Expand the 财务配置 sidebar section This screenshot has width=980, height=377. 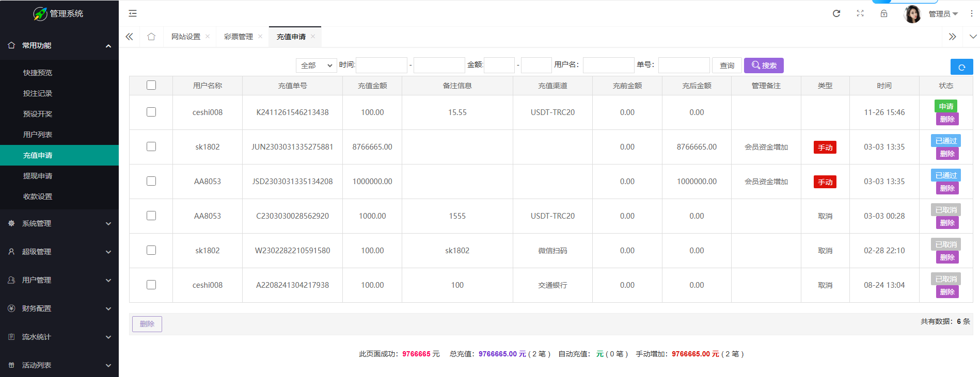(x=59, y=308)
